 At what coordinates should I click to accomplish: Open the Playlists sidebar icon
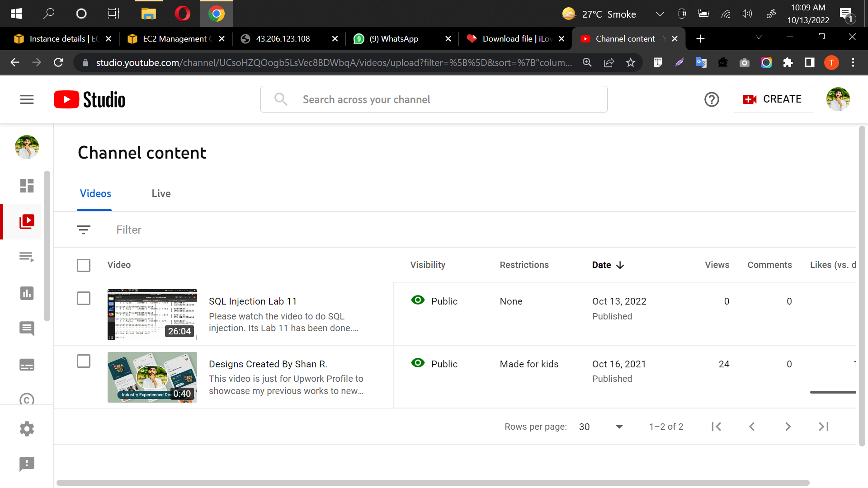[x=27, y=257]
